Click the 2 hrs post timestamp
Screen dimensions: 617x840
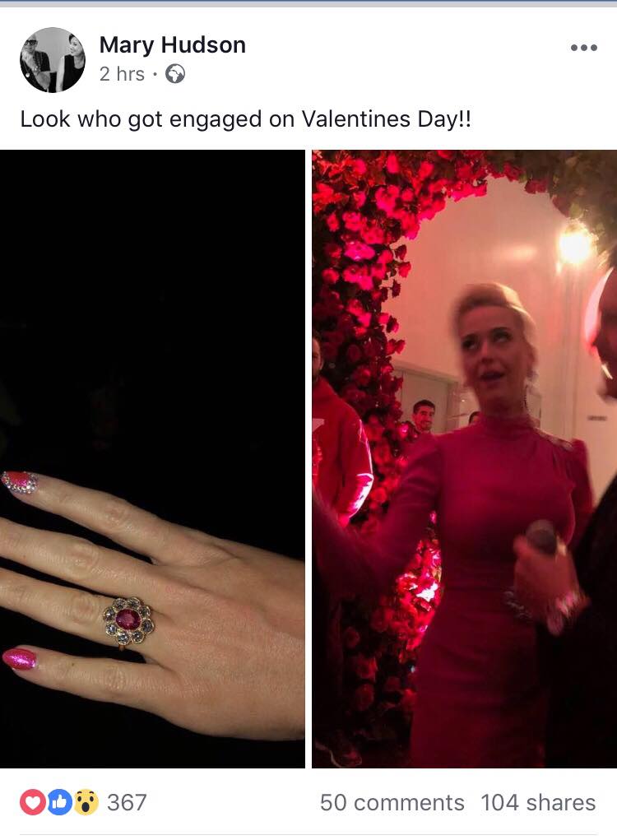point(122,74)
